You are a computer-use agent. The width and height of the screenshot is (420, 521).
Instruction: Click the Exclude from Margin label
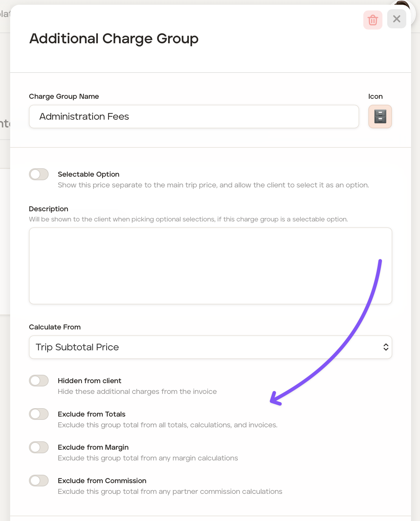(93, 447)
